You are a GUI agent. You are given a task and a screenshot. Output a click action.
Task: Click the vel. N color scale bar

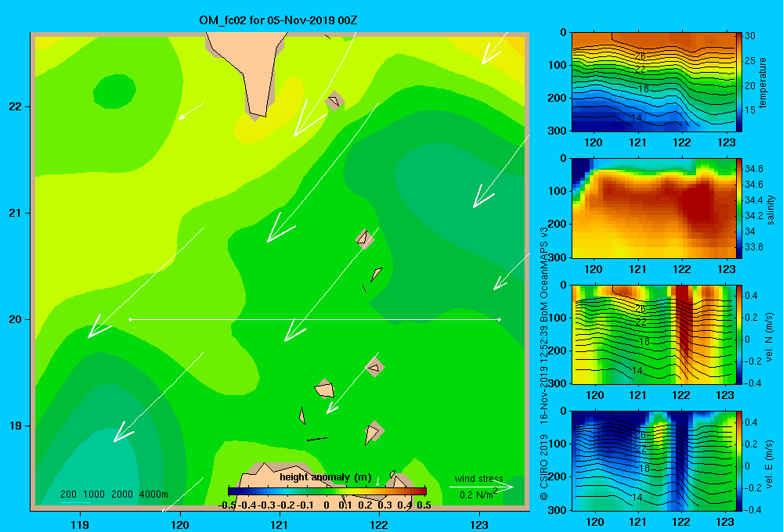coord(738,334)
